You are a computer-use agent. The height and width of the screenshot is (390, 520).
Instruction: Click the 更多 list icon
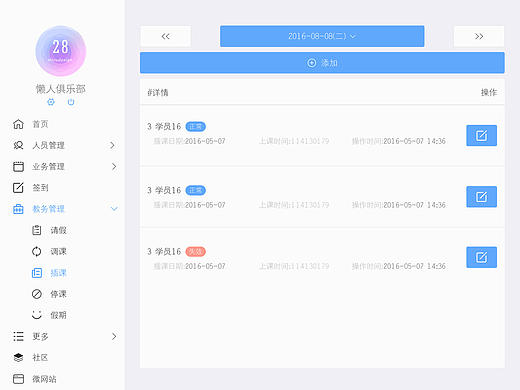tap(18, 336)
